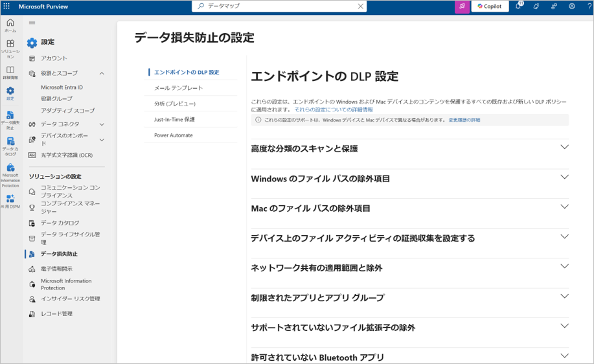Open 詳細情報 book icon in rail

coord(10,73)
